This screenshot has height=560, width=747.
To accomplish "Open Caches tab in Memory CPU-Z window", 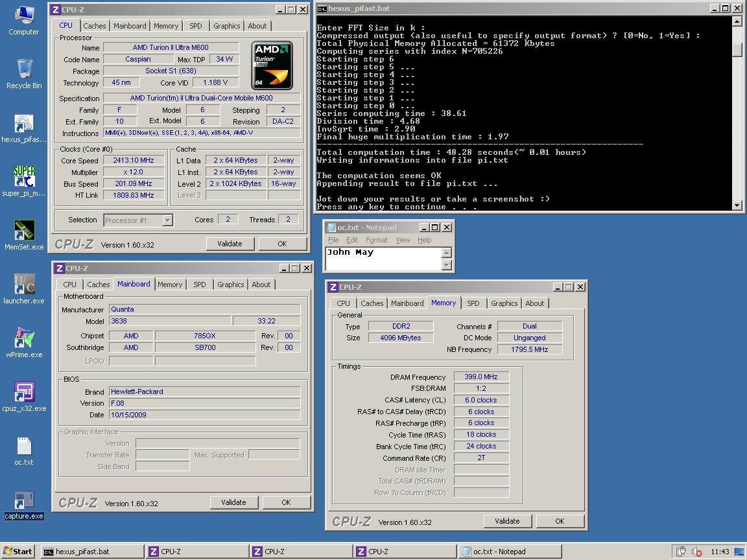I will click(372, 303).
